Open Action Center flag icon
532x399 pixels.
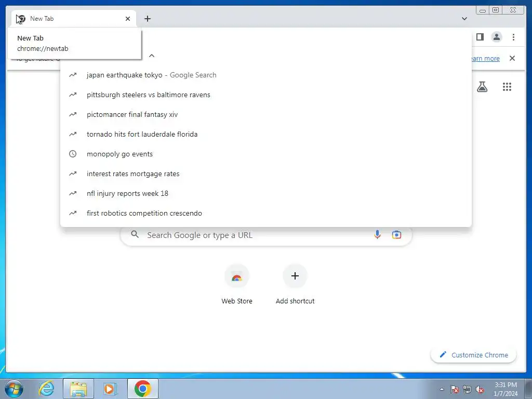455,389
